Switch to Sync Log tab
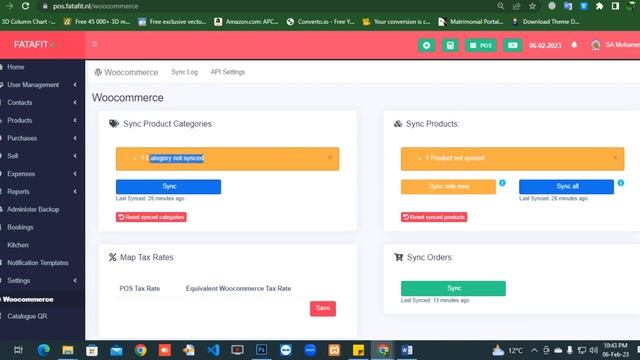 click(184, 72)
